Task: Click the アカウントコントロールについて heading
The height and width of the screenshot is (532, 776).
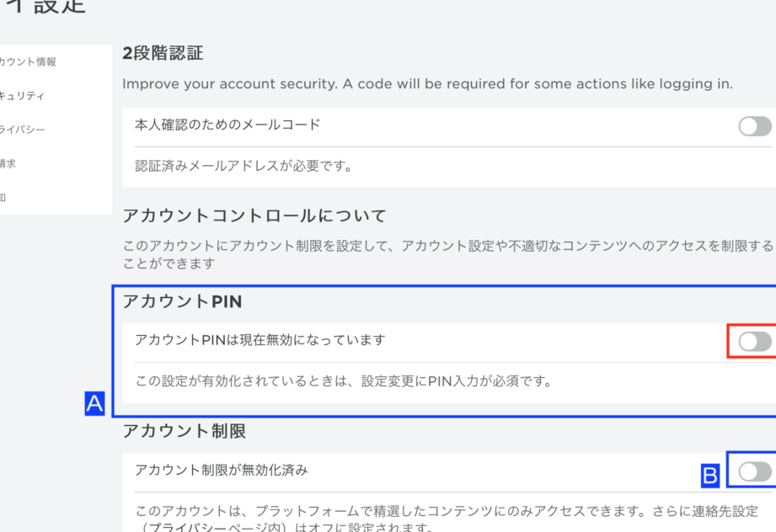Action: pos(254,215)
